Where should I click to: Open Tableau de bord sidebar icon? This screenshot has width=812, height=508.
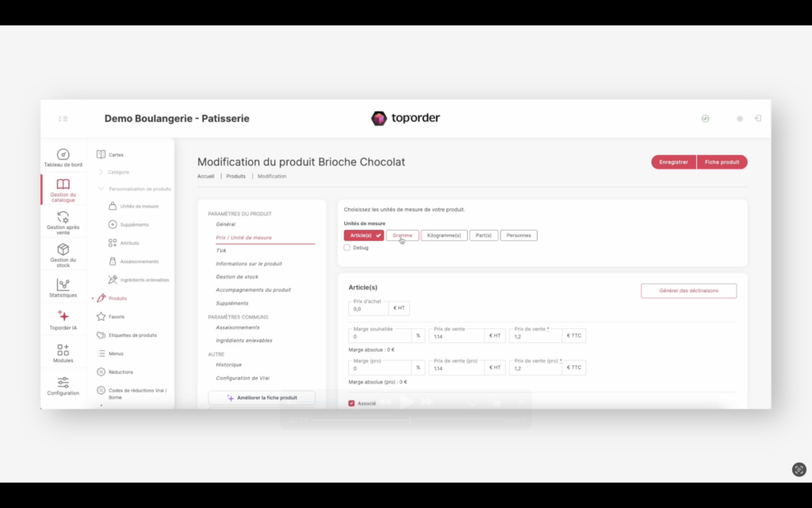[63, 155]
